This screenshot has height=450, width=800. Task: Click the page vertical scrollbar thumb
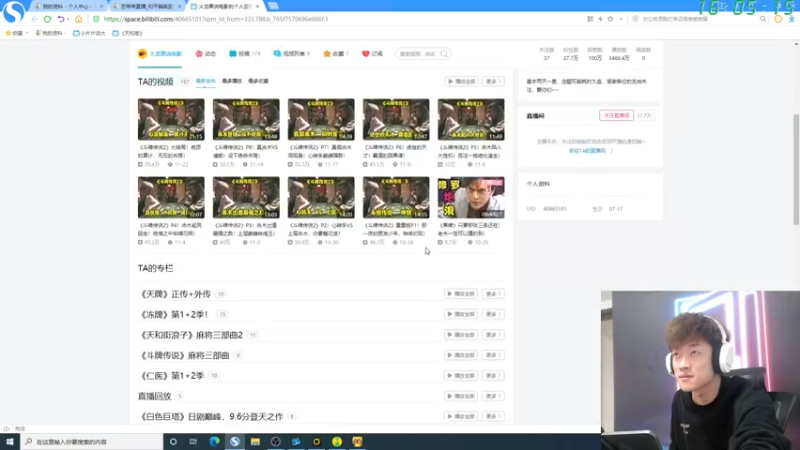click(x=796, y=169)
